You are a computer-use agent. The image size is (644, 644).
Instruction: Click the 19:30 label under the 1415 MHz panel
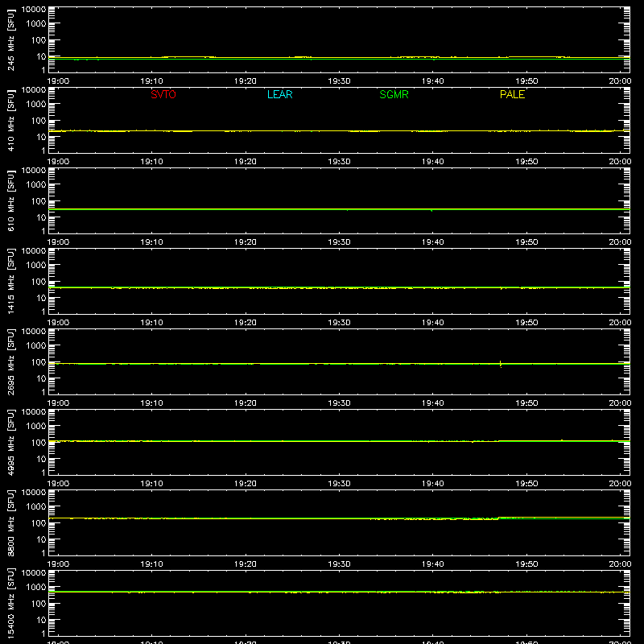point(339,323)
